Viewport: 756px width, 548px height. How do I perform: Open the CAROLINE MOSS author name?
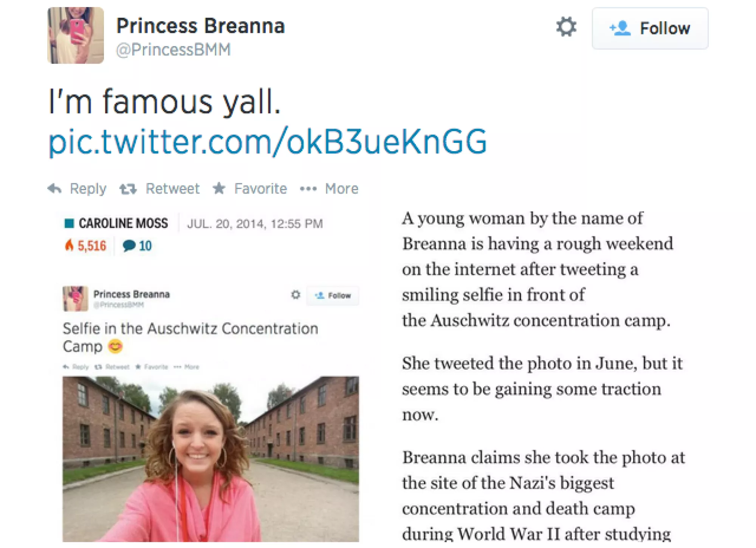click(x=123, y=223)
